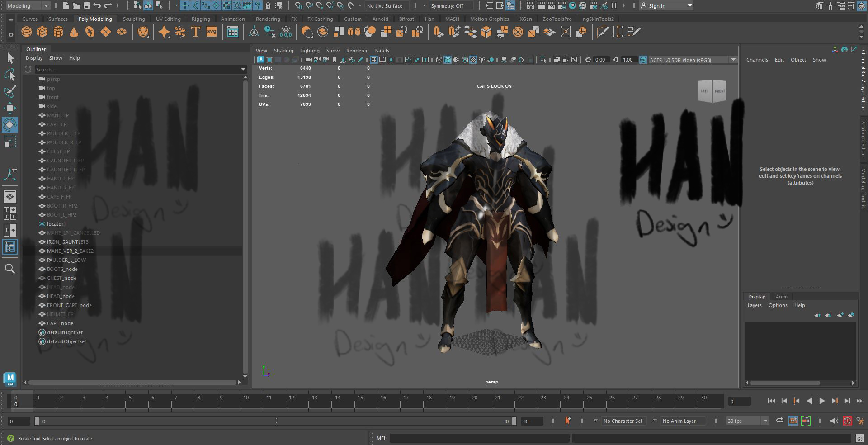The image size is (868, 445).
Task: Open the Sign In account dropdown
Action: tap(666, 6)
